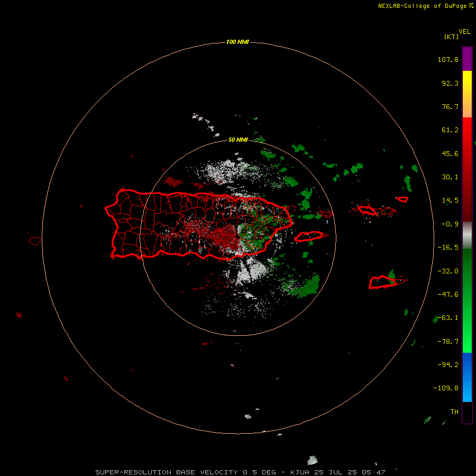
Task: Click the VEL legend title
Action: click(464, 32)
